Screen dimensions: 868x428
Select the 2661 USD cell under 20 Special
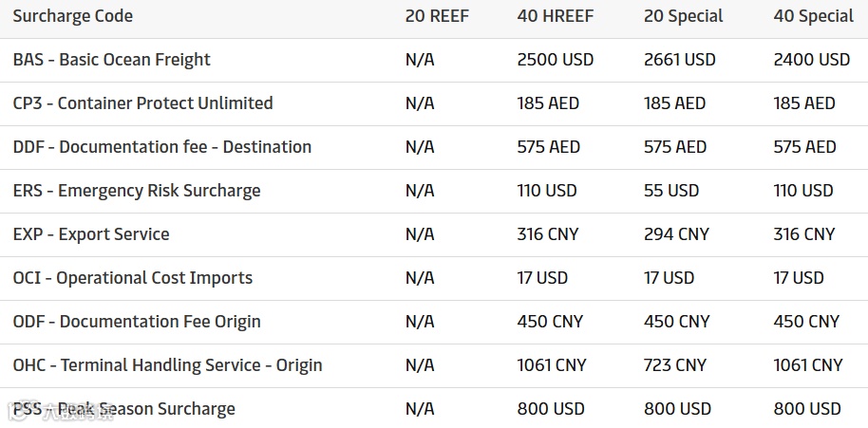pyautogui.click(x=680, y=60)
